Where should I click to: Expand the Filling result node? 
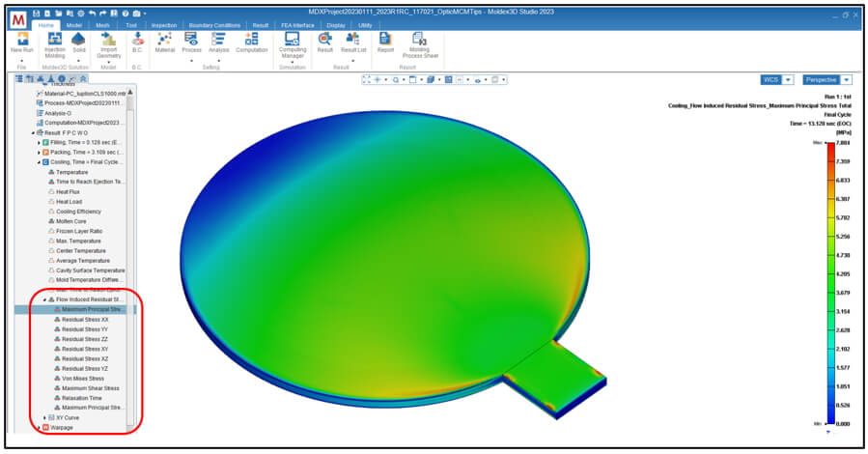pos(39,143)
